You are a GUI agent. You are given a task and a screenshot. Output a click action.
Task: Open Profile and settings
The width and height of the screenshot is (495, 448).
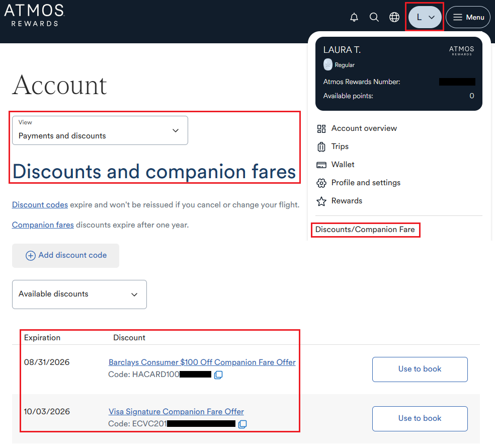(x=366, y=183)
